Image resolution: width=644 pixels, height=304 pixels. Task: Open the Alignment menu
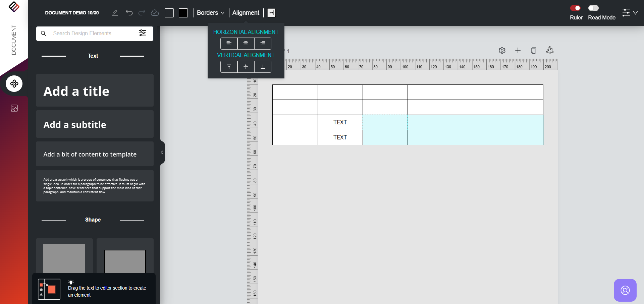(246, 13)
